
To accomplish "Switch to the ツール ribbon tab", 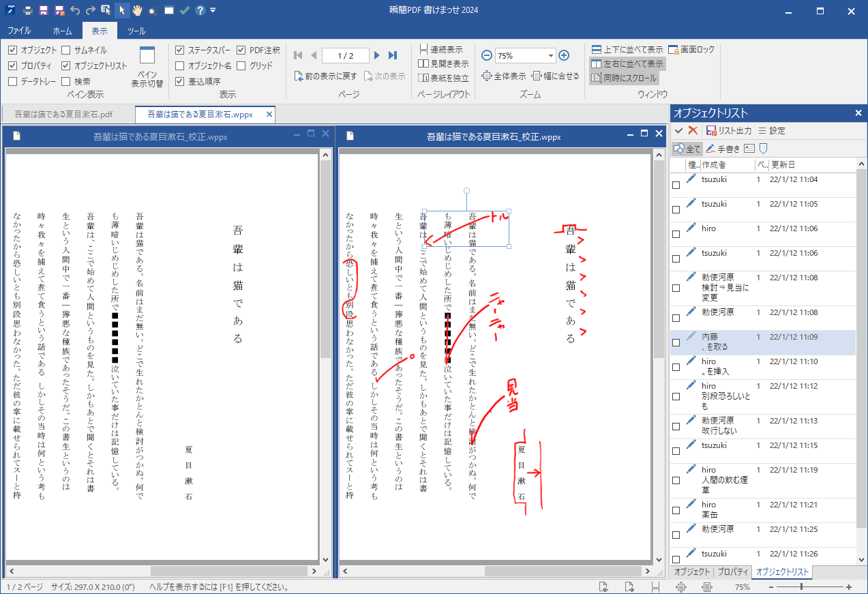I will click(x=136, y=31).
